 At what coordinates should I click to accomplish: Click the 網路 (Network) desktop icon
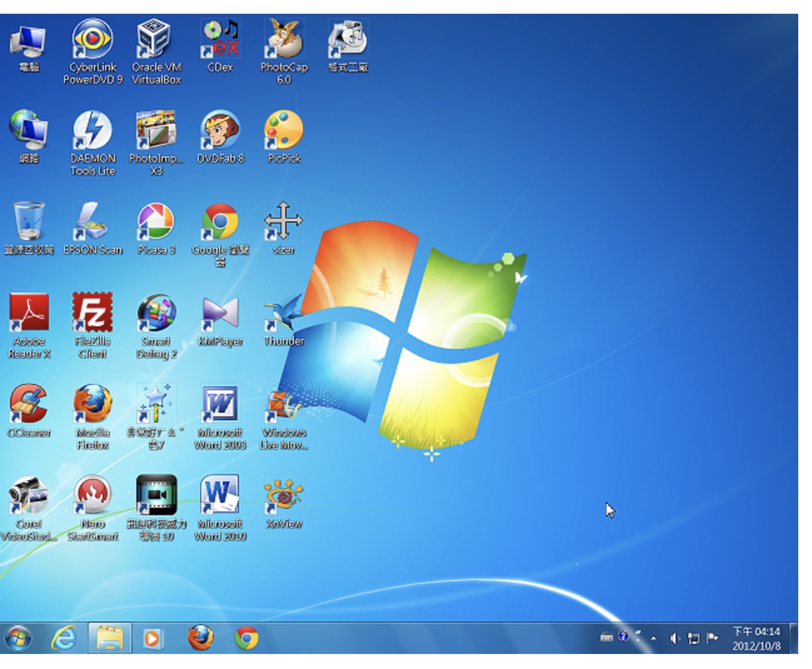(29, 138)
